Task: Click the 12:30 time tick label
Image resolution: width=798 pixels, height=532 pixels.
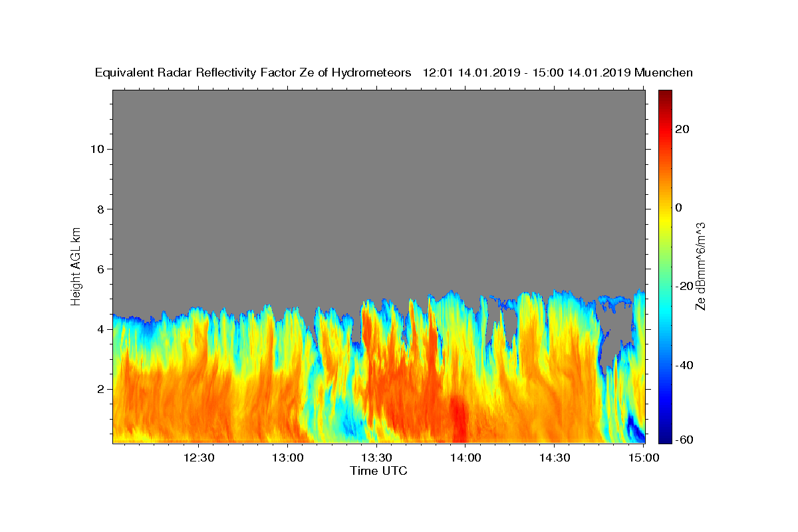Action: 199,458
